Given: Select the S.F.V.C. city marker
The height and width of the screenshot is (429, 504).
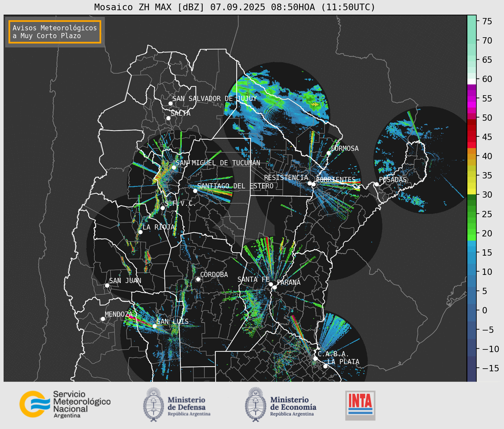Looking at the screenshot, I should point(163,208).
